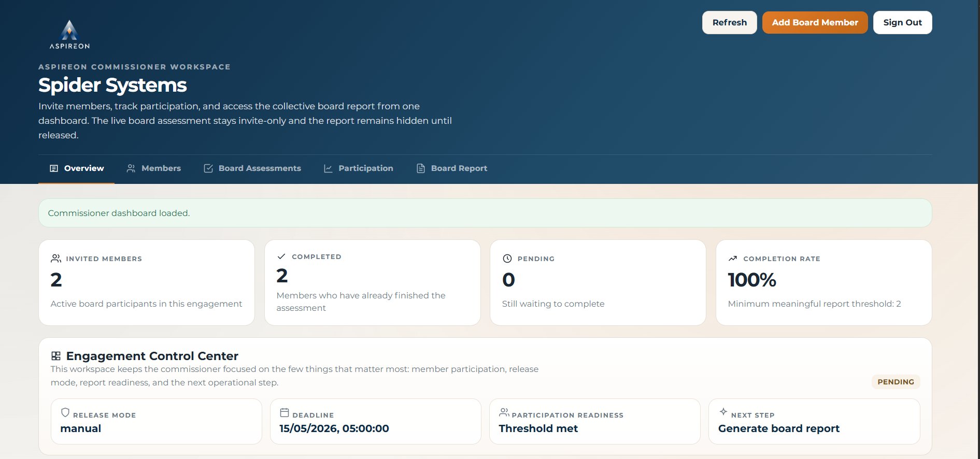Screen dimensions: 980x459
Task: Click the 'Still waiting to complete' caption
Action: click(x=553, y=304)
